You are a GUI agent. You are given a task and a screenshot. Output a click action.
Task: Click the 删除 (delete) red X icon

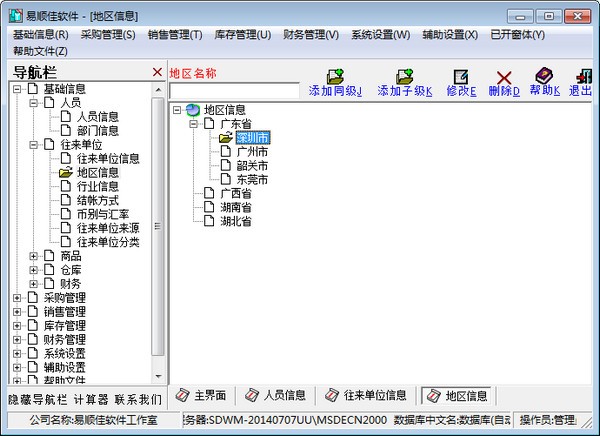pyautogui.click(x=504, y=77)
